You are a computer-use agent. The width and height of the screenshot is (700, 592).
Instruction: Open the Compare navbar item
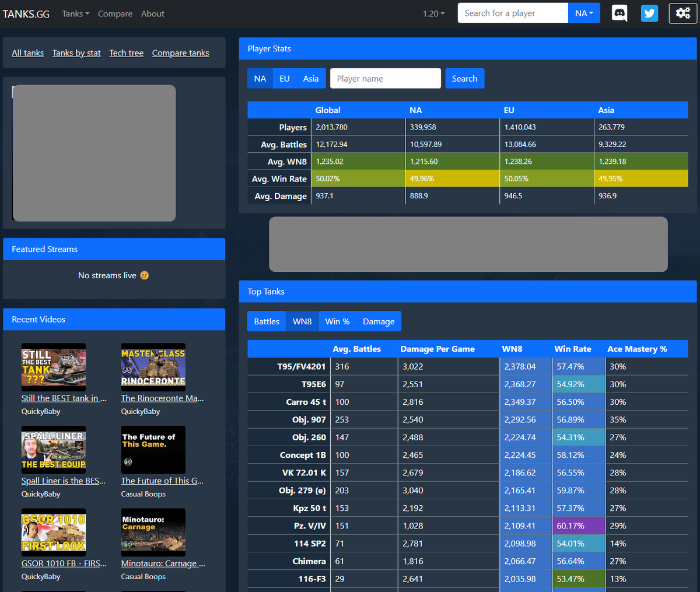[115, 13]
